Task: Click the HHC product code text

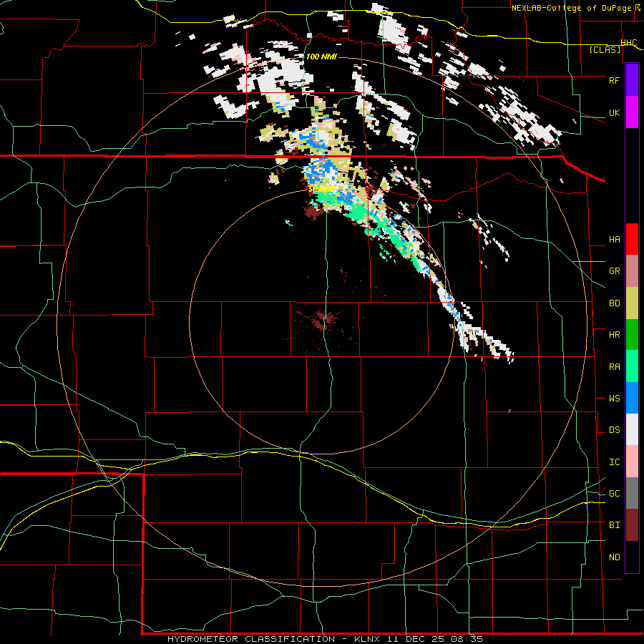Action: 628,43
